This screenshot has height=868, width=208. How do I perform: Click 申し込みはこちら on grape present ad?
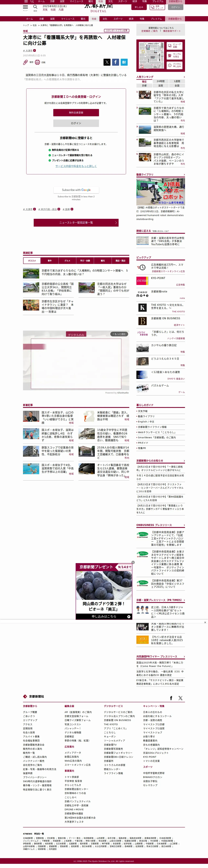point(104,617)
